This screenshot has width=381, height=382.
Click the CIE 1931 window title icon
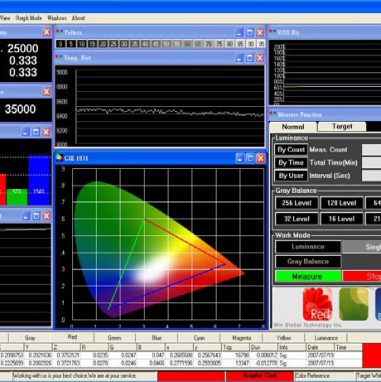tap(59, 158)
